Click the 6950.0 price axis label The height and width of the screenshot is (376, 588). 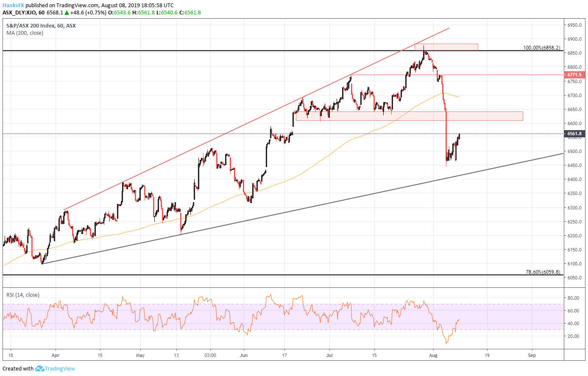[x=574, y=25]
